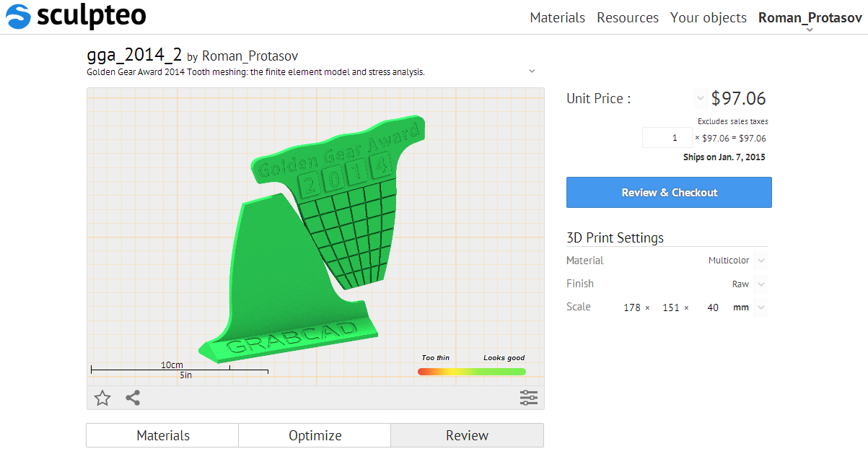Image resolution: width=868 pixels, height=454 pixels.
Task: Open the unit price currency dropdown
Action: (701, 98)
